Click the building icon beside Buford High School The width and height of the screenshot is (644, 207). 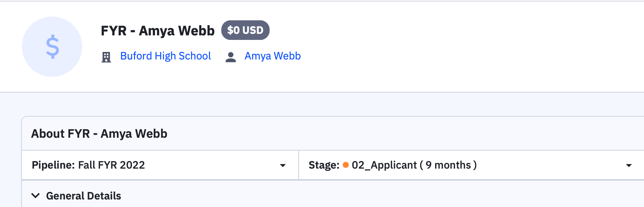pyautogui.click(x=106, y=57)
